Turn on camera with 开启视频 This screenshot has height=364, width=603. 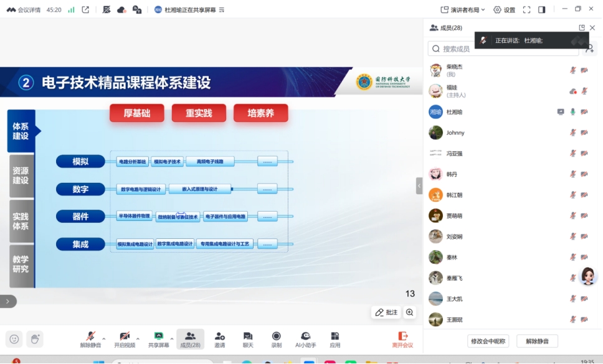click(x=125, y=339)
